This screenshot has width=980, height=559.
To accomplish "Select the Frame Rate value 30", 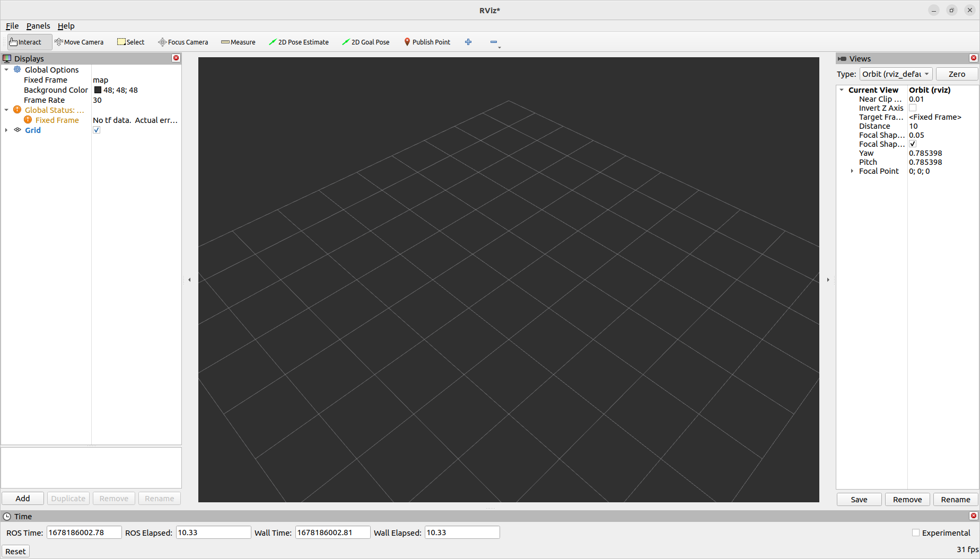I will 98,100.
